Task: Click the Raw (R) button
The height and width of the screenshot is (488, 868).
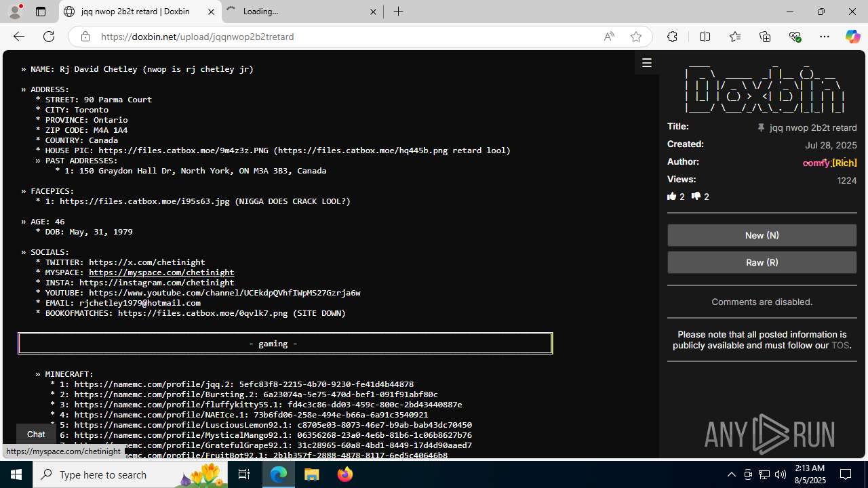Action: click(762, 262)
